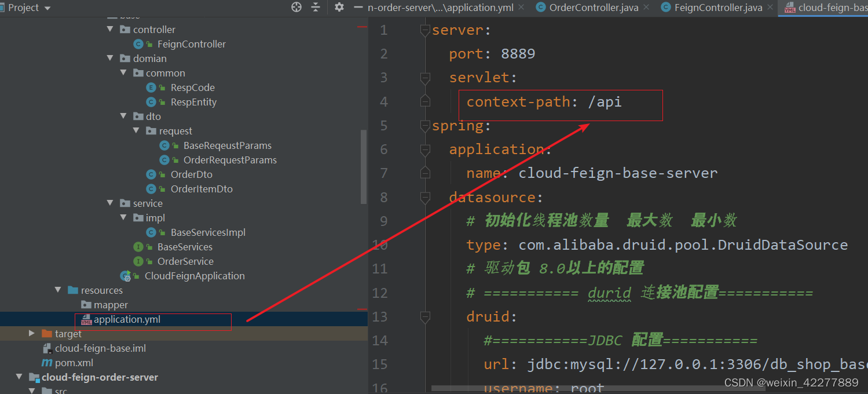Click the orange target folder icon
Image resolution: width=868 pixels, height=394 pixels.
coord(47,333)
